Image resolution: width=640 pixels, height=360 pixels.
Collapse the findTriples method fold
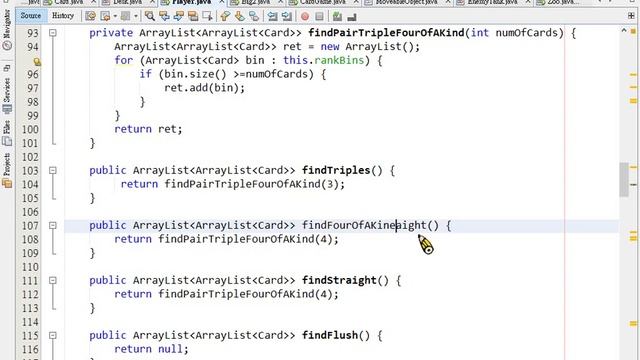pos(53,170)
